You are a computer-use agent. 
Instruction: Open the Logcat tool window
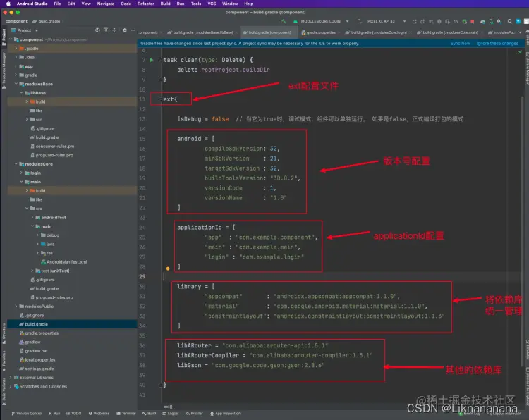(171, 413)
